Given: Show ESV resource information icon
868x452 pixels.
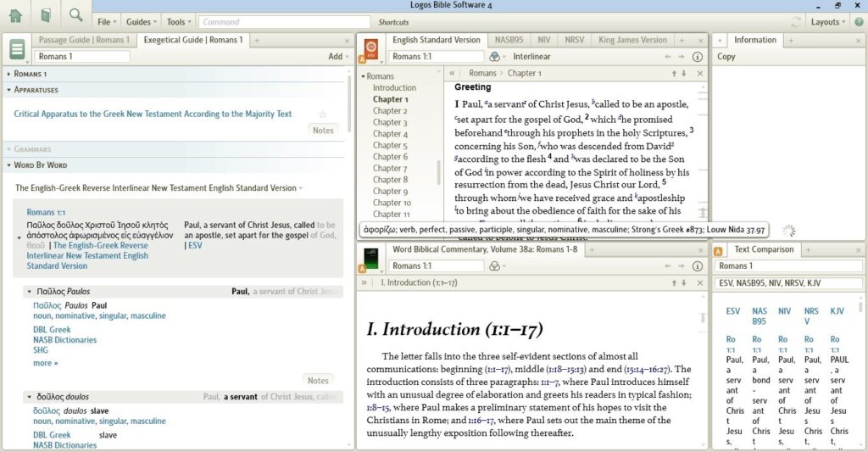Looking at the screenshot, I should [698, 57].
